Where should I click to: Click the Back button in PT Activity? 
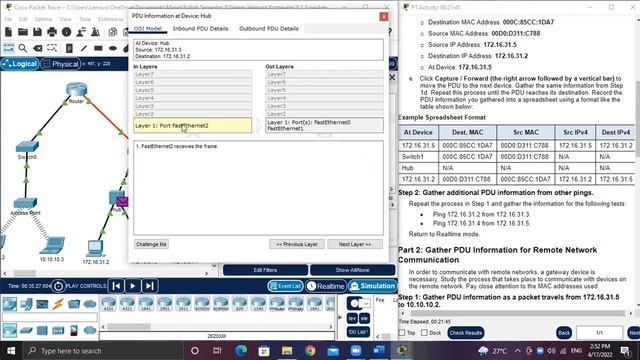[564, 333]
